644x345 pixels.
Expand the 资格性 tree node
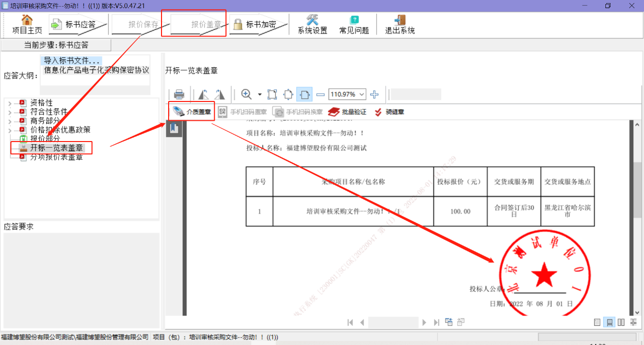(10, 103)
